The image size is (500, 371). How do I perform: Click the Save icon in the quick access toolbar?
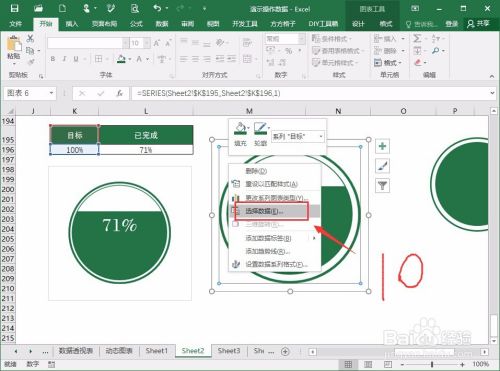coord(14,8)
